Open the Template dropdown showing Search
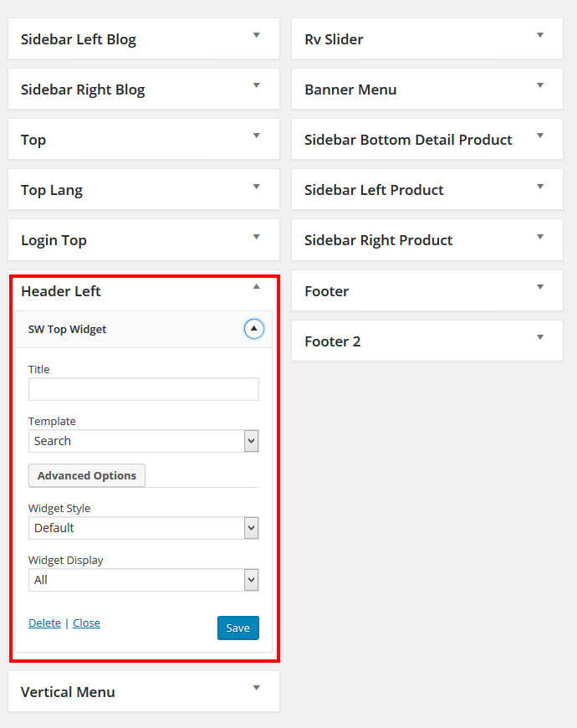577x728 pixels. 143,441
